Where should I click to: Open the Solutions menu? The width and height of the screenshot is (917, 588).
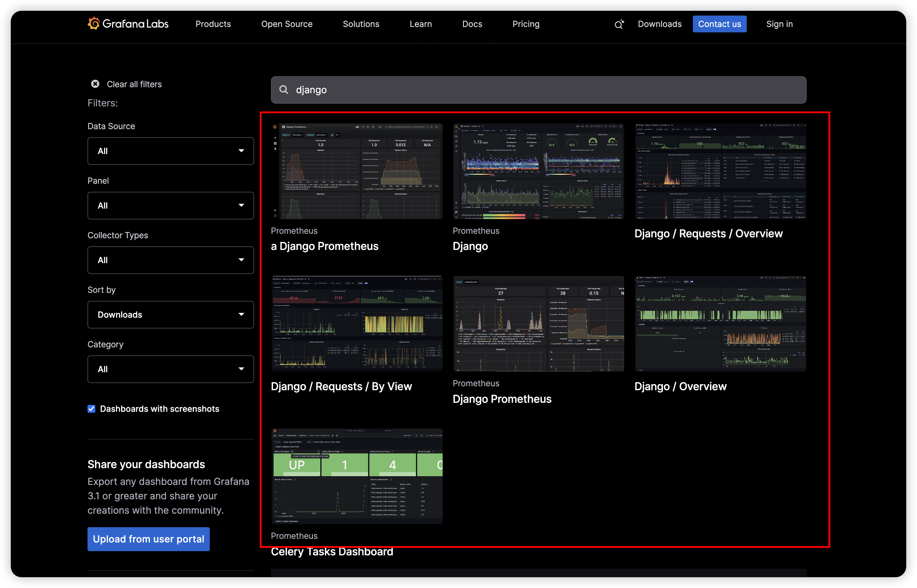[x=361, y=24]
